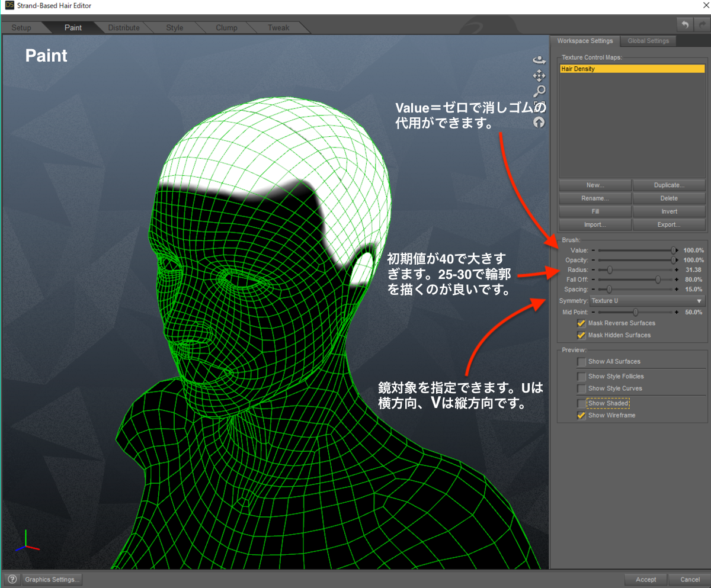
Task: Click the frame selection viewport icon
Action: click(x=539, y=107)
